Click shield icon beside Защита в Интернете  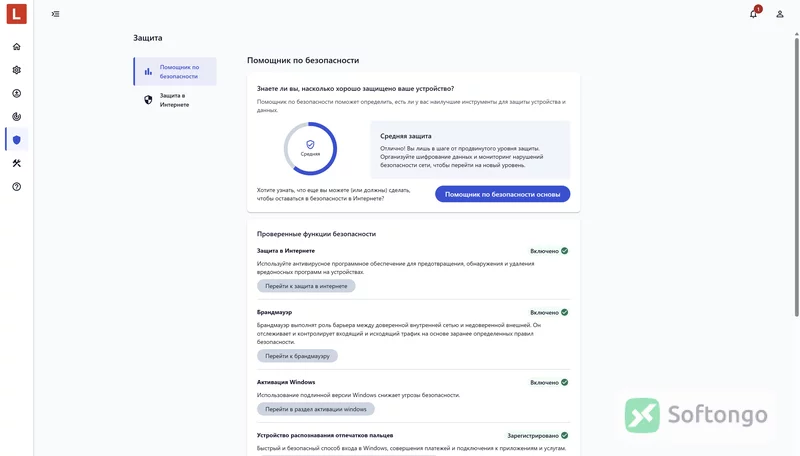[x=148, y=99]
